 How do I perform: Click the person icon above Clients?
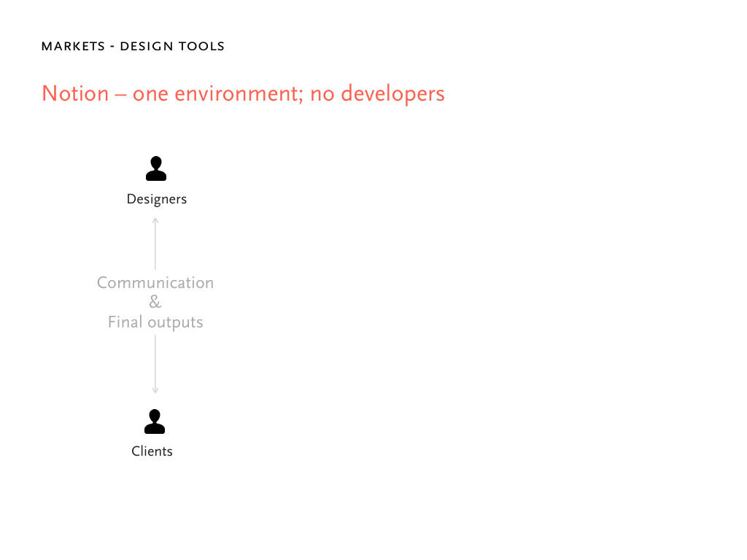(155, 421)
